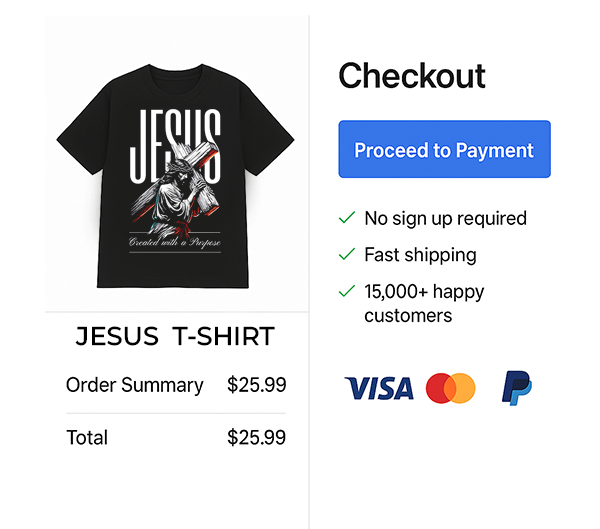Click the No sign up required text

click(x=445, y=218)
